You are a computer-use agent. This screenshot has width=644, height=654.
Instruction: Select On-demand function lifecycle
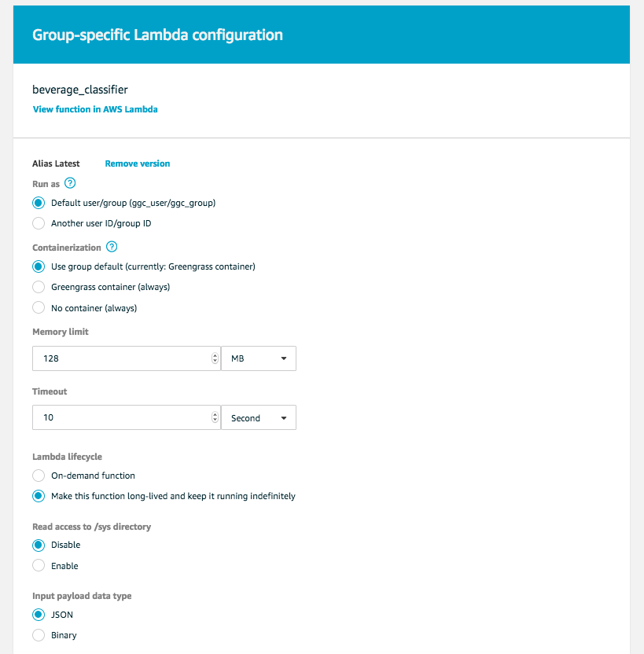click(x=39, y=476)
